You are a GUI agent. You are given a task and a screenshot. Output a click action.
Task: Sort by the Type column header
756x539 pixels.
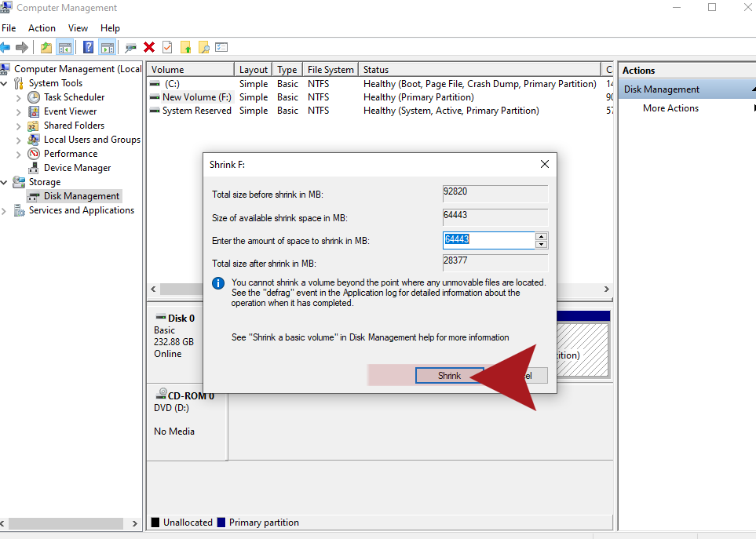pyautogui.click(x=287, y=69)
